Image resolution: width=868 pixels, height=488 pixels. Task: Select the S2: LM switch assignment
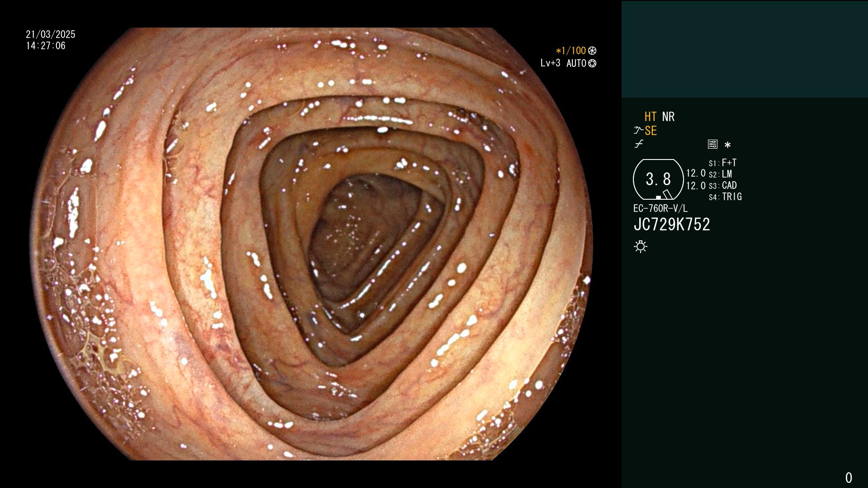[720, 174]
